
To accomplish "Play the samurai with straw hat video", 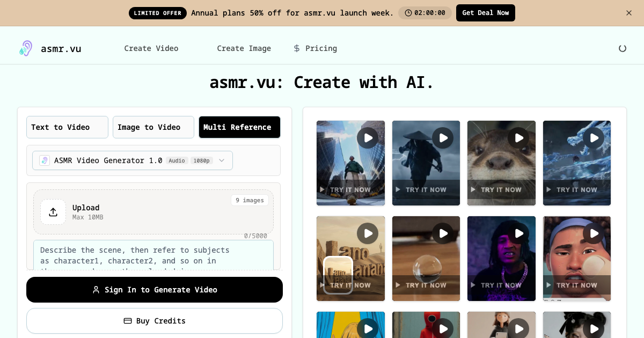I will tap(443, 138).
